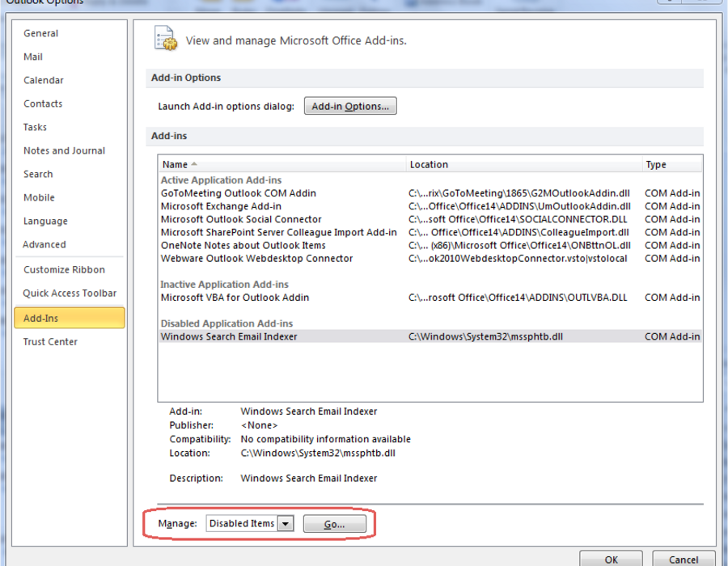Click ColleagueImport.dll location path

tap(518, 232)
